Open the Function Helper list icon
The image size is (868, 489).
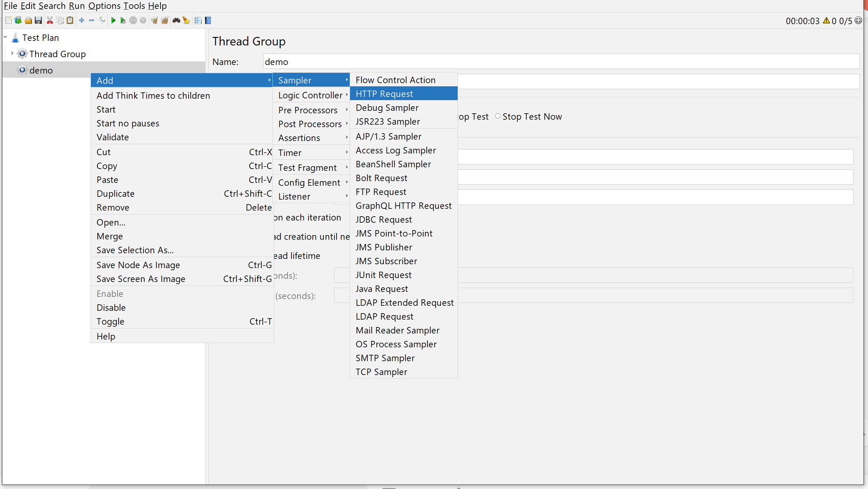198,21
